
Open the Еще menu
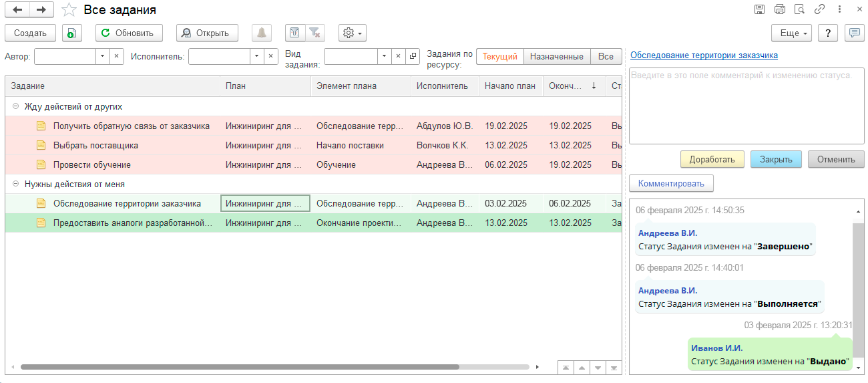[x=791, y=33]
